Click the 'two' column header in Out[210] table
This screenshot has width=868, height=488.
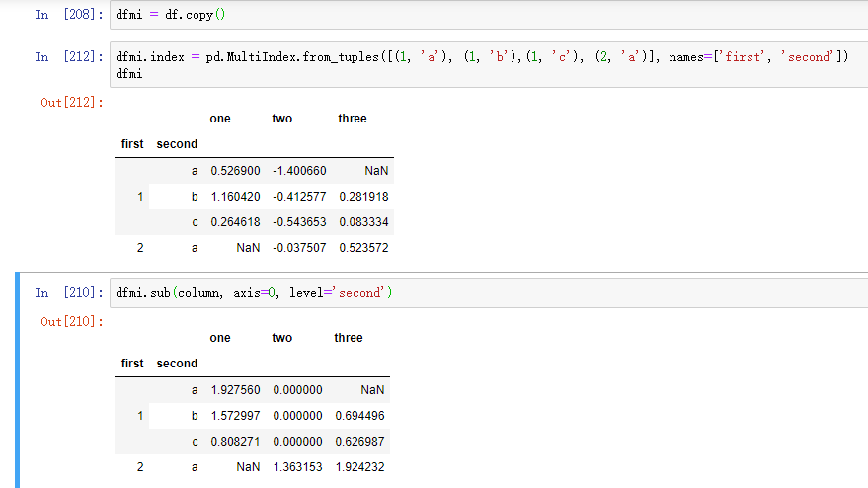281,338
